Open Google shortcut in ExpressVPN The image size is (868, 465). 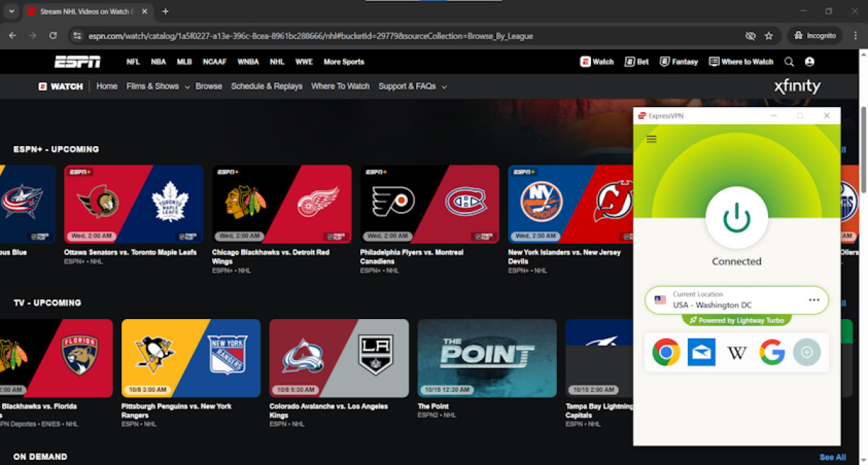[773, 352]
